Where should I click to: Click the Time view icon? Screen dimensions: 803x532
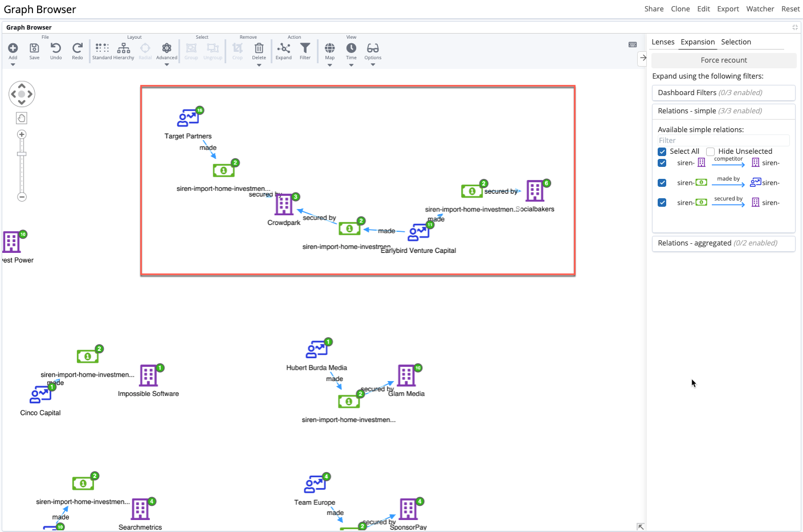click(351, 51)
